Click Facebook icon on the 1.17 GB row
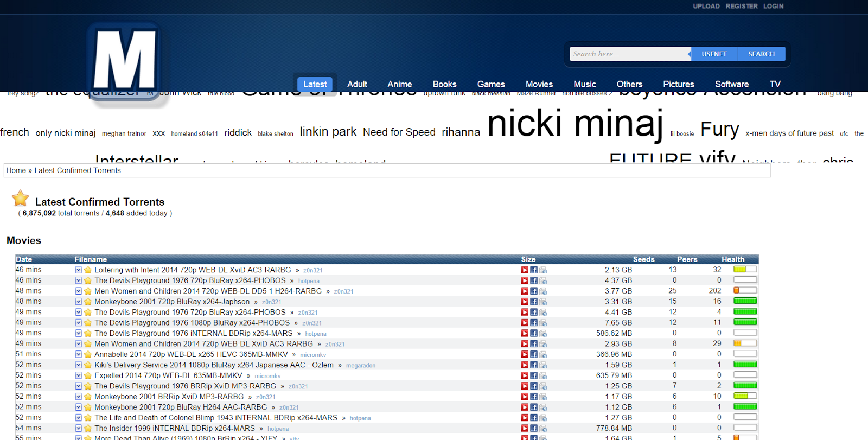This screenshot has height=440, width=868. pyautogui.click(x=534, y=397)
